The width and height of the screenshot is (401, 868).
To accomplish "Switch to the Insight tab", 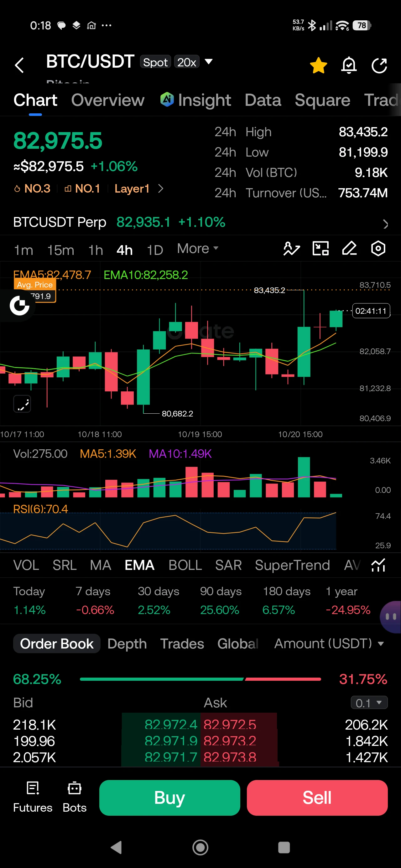I will tap(195, 100).
